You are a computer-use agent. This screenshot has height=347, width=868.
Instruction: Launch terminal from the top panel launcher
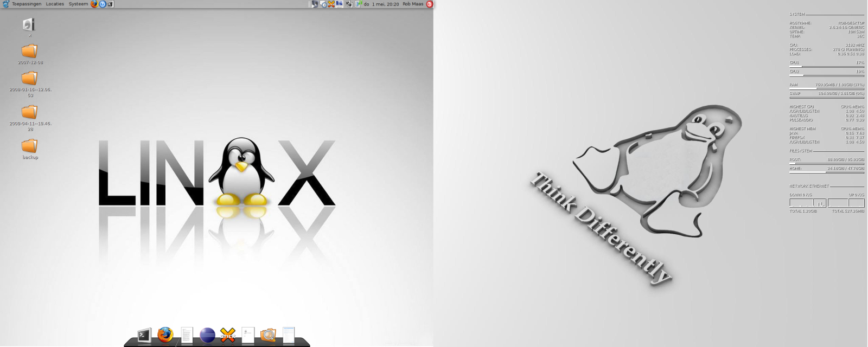[111, 4]
